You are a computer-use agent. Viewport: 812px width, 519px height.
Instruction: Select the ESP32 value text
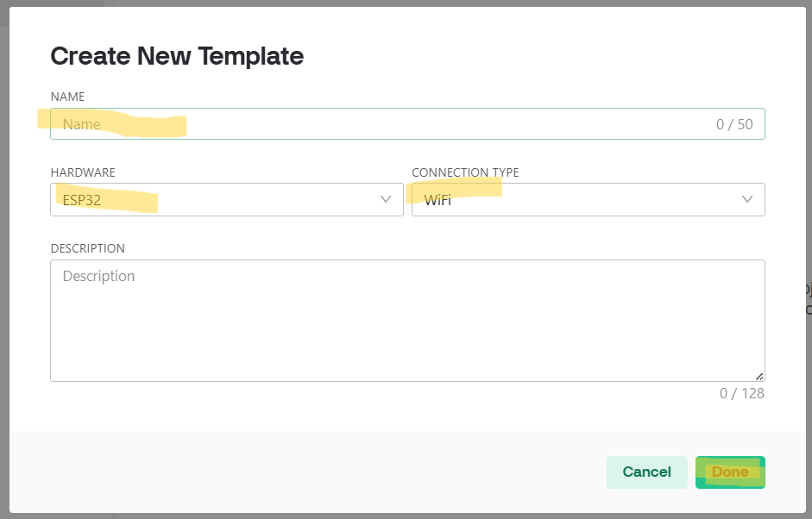tap(82, 200)
